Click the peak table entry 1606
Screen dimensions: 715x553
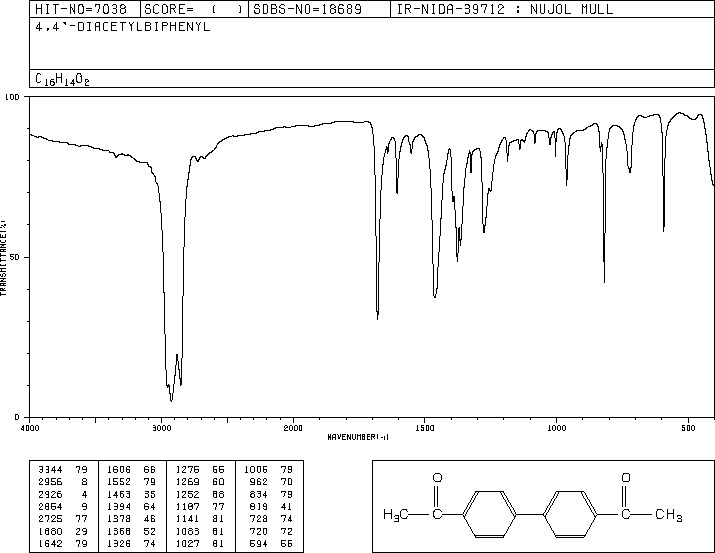[x=119, y=469]
